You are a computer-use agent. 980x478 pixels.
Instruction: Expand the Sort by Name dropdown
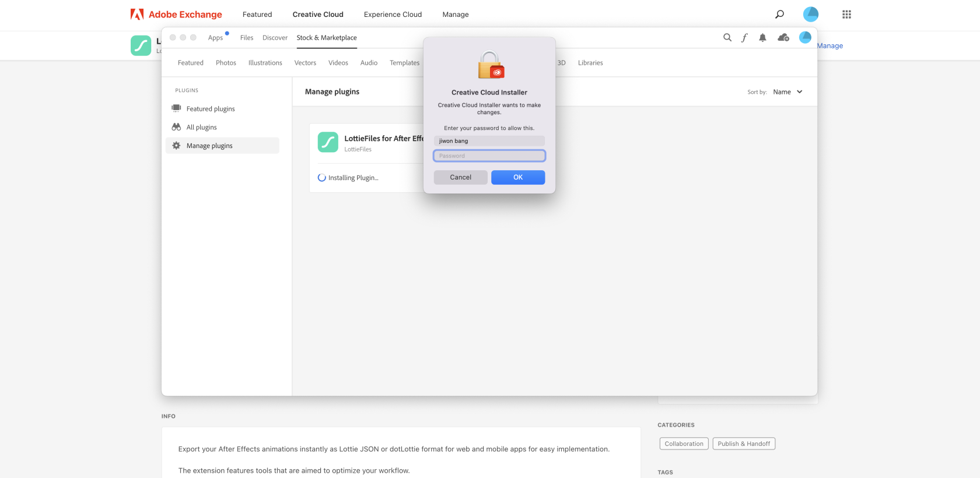pyautogui.click(x=787, y=92)
